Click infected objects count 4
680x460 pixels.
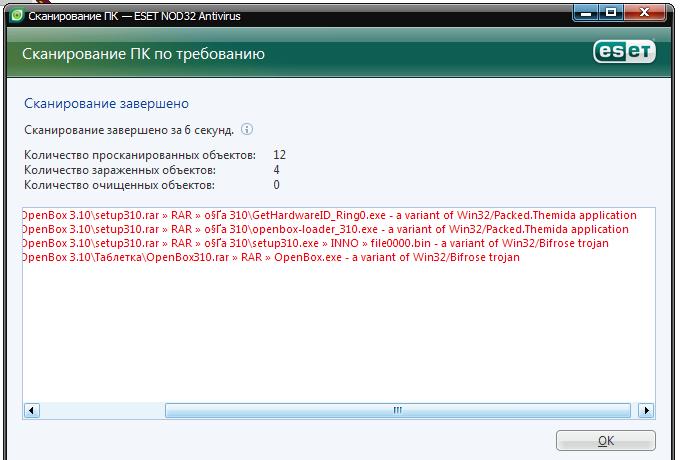point(276,170)
